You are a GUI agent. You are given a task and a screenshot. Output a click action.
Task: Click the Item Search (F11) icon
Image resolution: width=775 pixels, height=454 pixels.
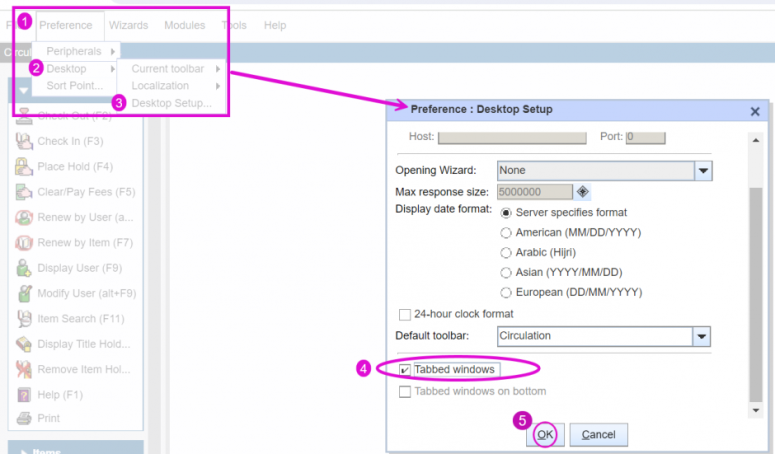24,319
